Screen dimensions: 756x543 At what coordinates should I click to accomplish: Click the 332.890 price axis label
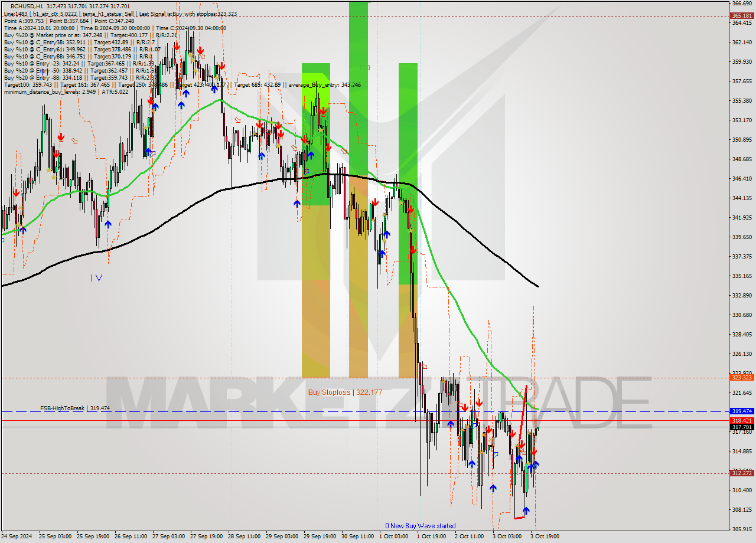click(x=741, y=295)
